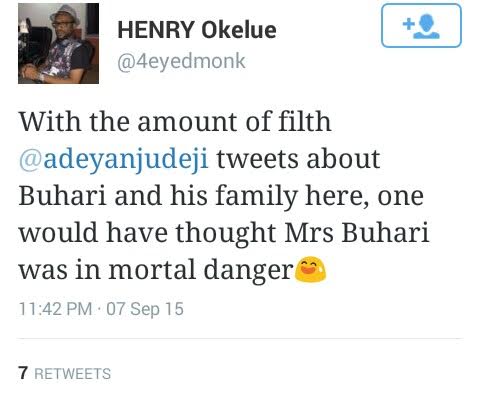Click the words 'tweets about' in the tweet
The image size is (480, 401).
[x=298, y=159]
